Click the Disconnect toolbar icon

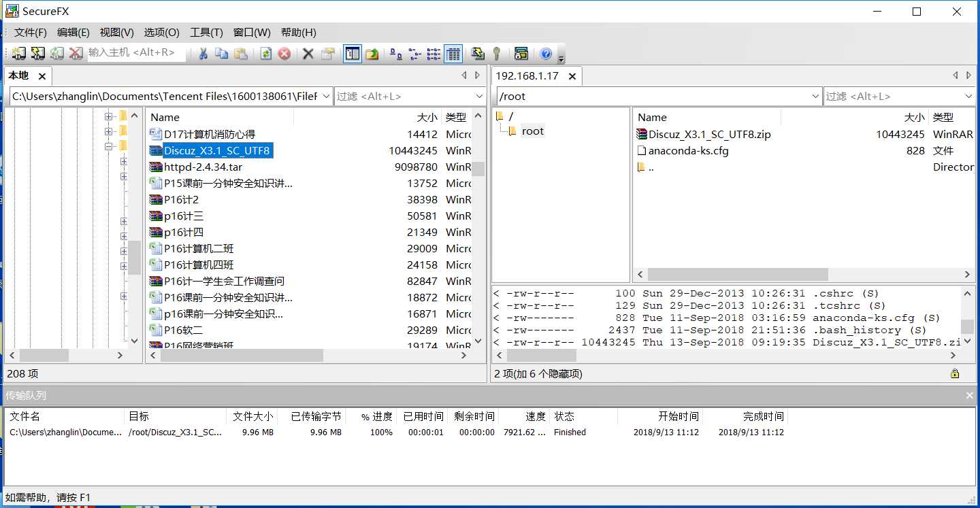tap(76, 53)
